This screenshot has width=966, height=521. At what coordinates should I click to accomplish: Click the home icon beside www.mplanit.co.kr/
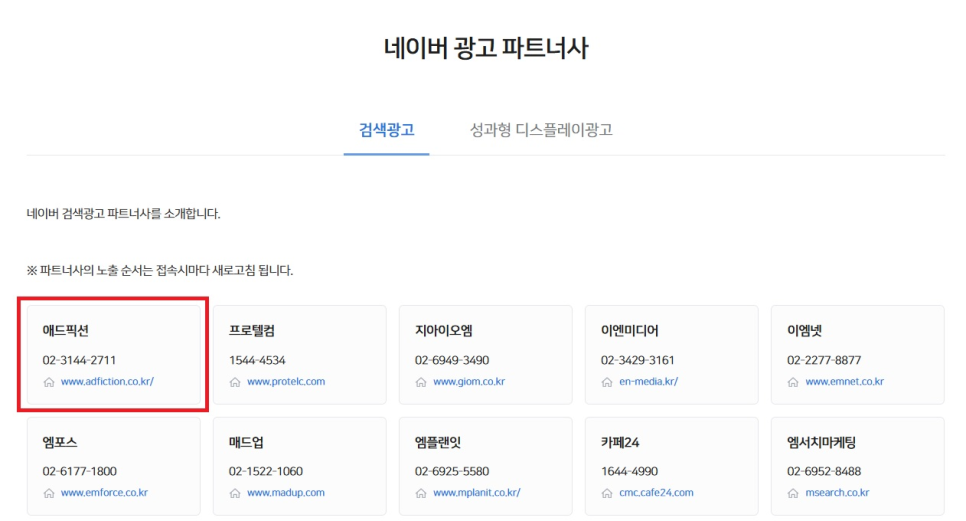coord(421,493)
